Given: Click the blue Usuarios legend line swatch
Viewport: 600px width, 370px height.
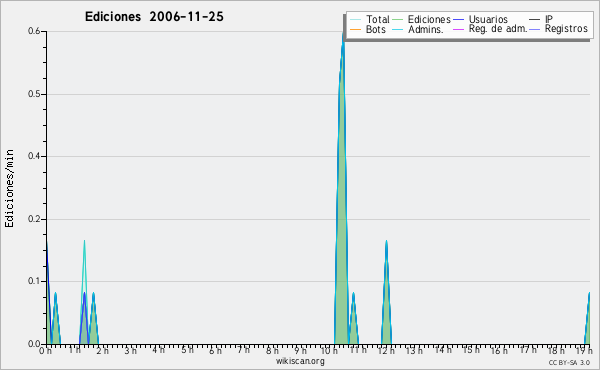Looking at the screenshot, I should click(x=458, y=20).
